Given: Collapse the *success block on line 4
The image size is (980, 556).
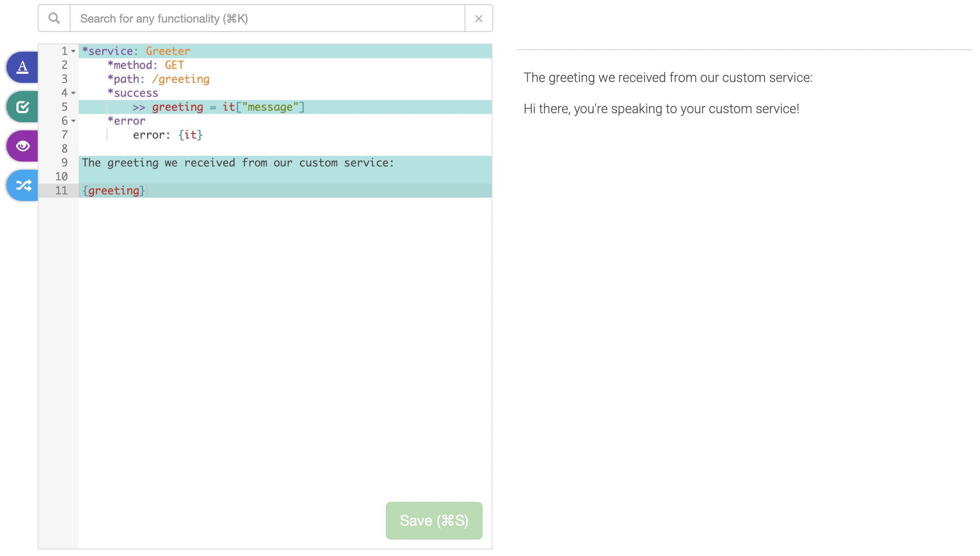Looking at the screenshot, I should [73, 93].
